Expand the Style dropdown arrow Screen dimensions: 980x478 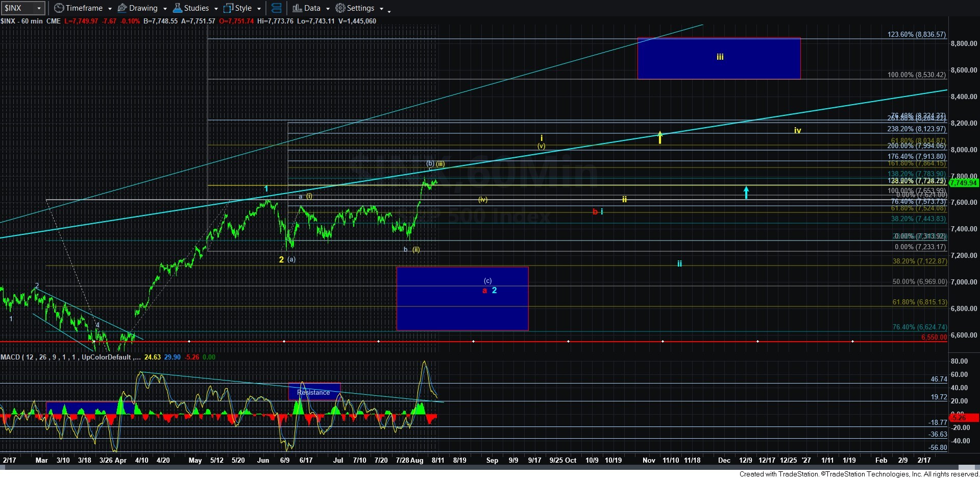click(259, 9)
